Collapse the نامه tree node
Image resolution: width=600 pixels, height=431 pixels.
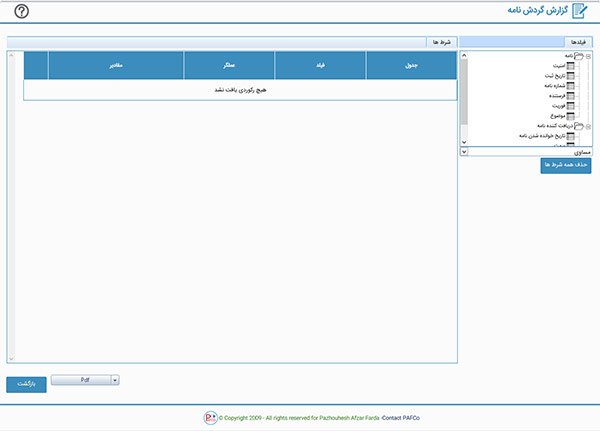click(x=588, y=56)
